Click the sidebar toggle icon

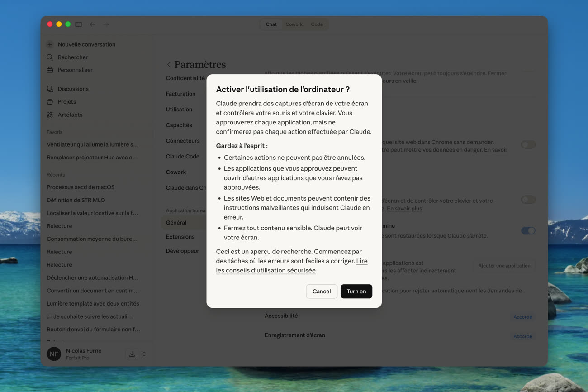tap(79, 24)
